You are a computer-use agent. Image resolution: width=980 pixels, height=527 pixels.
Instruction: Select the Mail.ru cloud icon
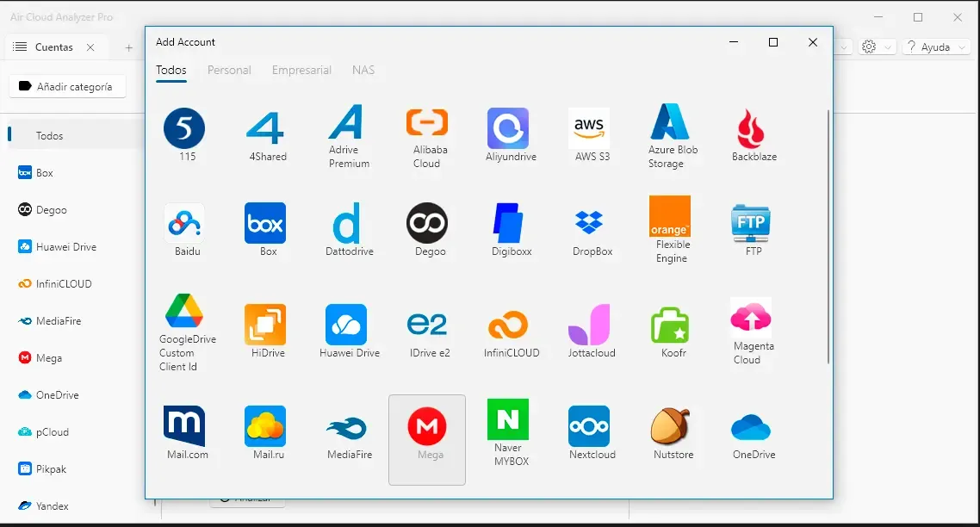(265, 425)
